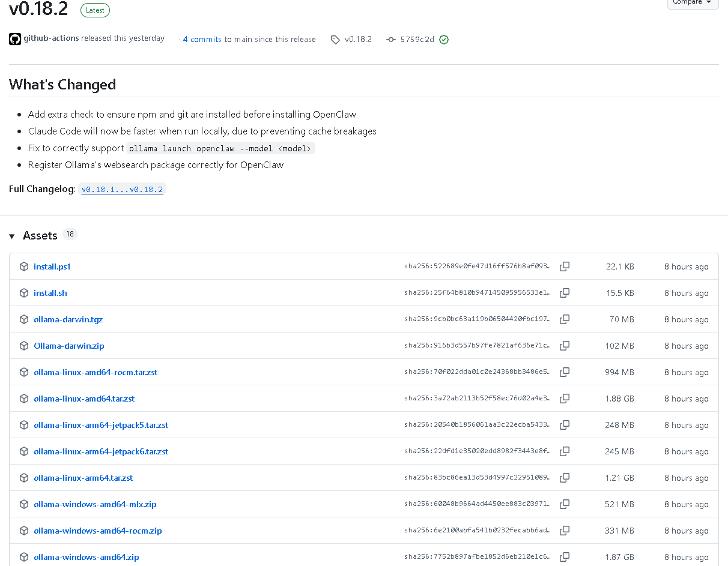Copy the SHA256 hash of ollama-darwin.tgz
728x566 pixels.
tap(565, 319)
